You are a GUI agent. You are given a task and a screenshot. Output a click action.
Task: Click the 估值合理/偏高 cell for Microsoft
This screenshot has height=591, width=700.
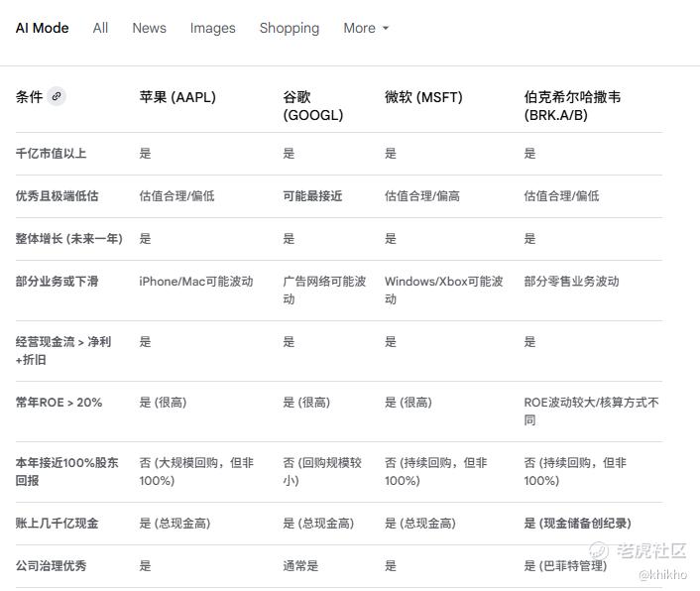click(x=422, y=196)
